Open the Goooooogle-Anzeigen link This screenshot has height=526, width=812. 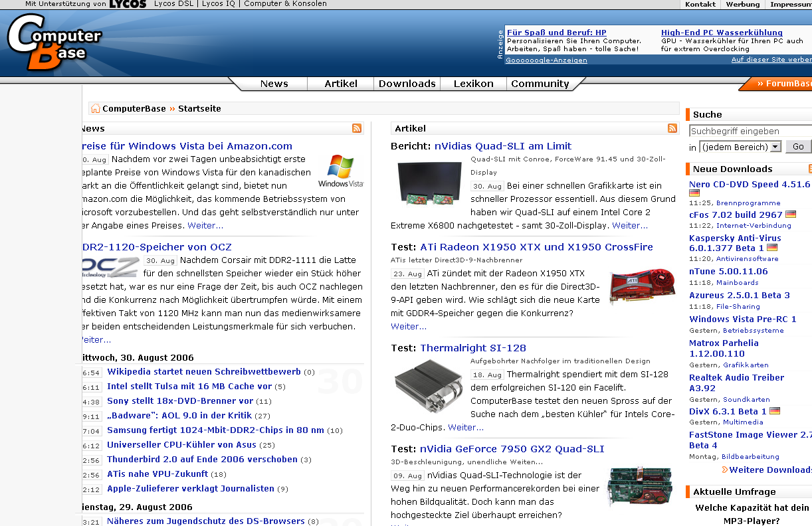(546, 60)
